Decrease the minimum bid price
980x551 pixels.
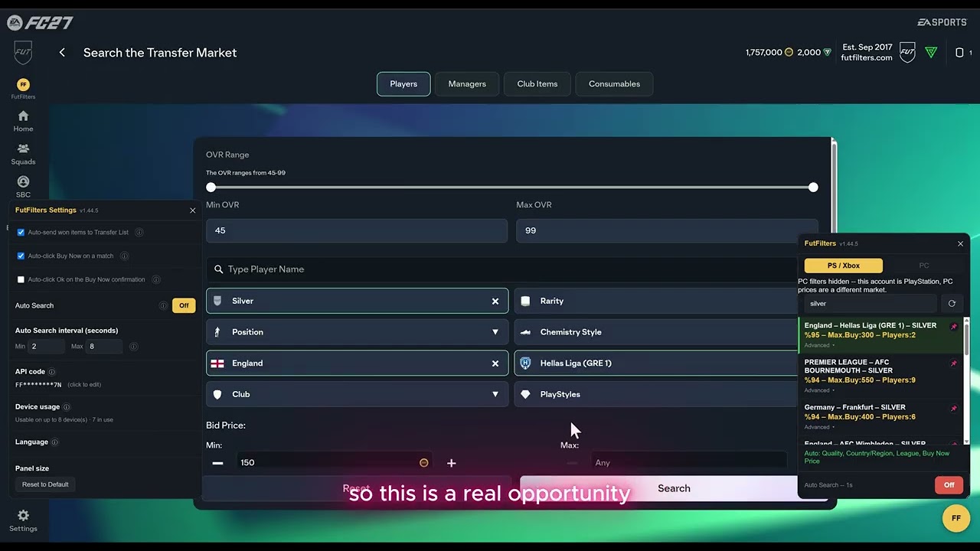click(218, 463)
